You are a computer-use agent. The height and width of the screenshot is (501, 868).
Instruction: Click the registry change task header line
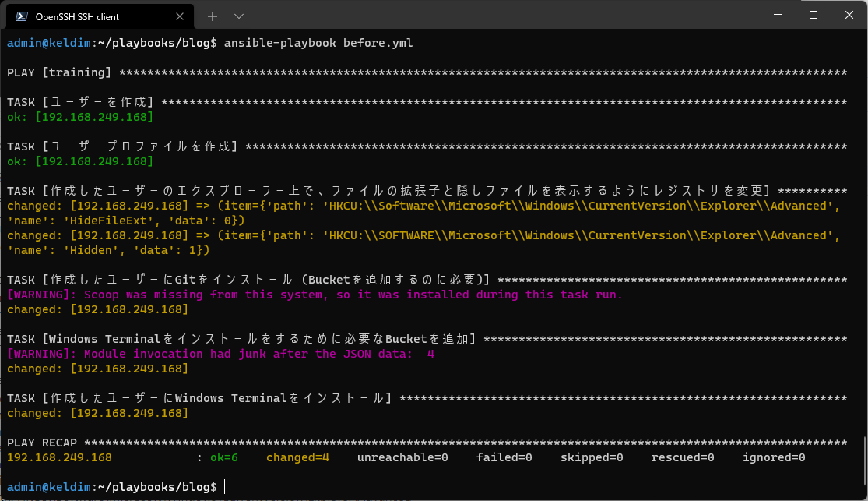(427, 191)
